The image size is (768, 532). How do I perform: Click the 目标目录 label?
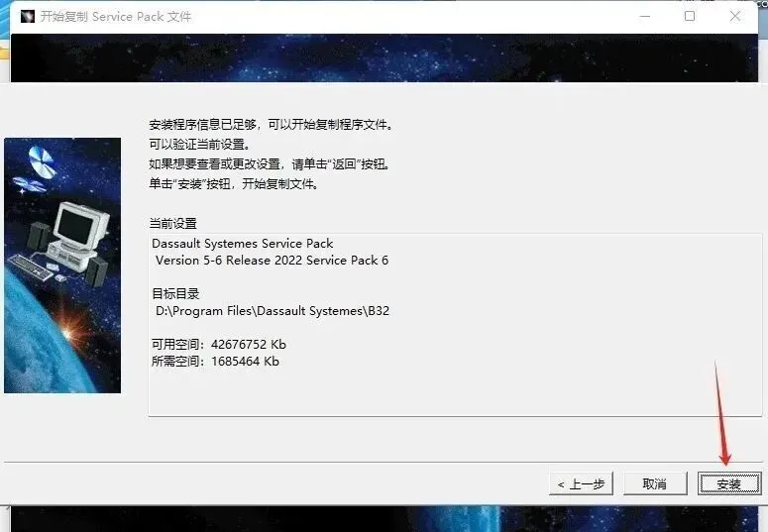click(175, 294)
